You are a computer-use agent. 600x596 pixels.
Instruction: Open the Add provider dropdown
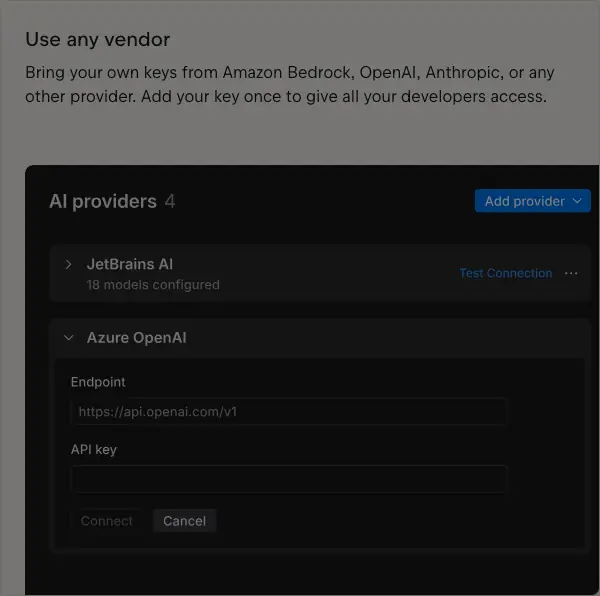(x=532, y=201)
